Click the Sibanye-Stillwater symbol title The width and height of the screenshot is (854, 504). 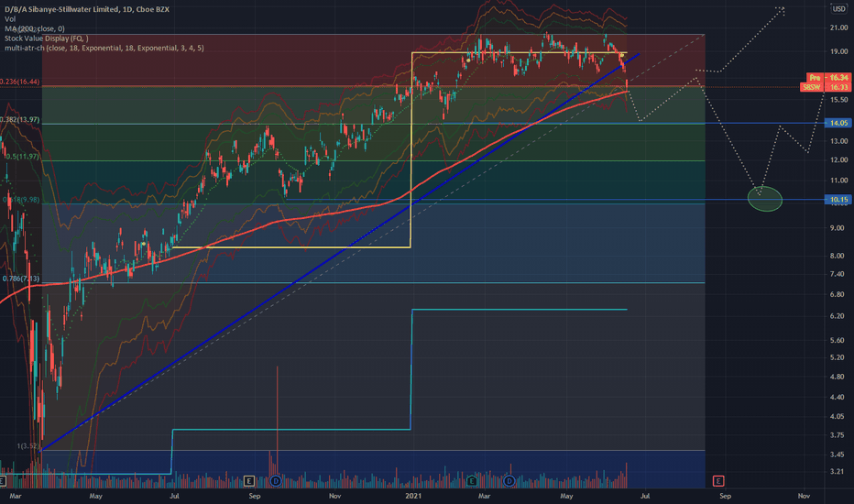pos(87,9)
